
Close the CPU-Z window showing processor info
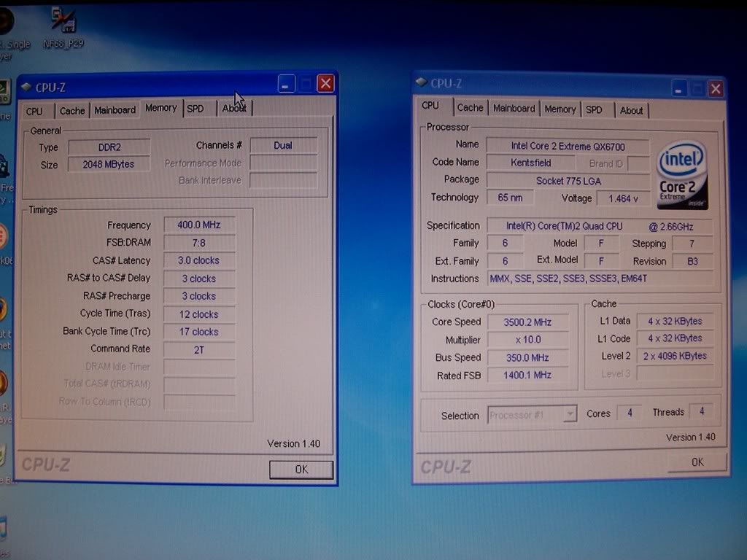(x=716, y=88)
